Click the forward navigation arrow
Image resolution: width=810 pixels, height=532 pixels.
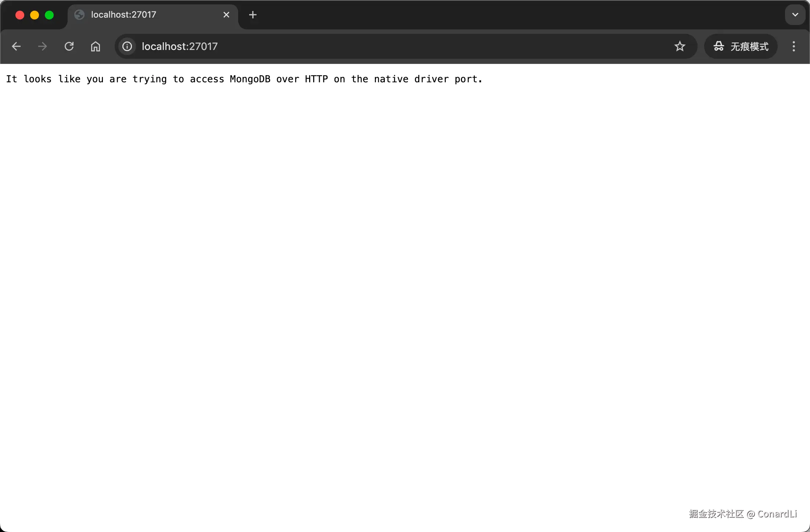pyautogui.click(x=43, y=46)
